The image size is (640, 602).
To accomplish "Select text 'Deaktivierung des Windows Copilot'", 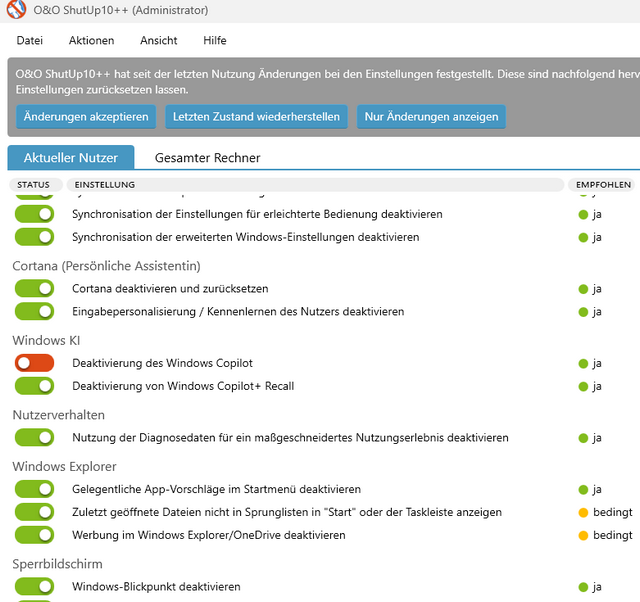I will [x=162, y=363].
